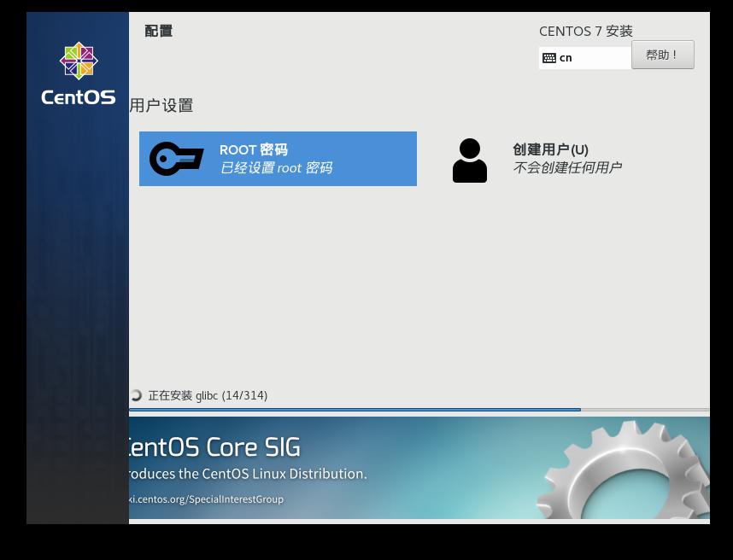Click the 'CentOS Core SIG' banner heading
733x560 pixels.
tap(214, 447)
